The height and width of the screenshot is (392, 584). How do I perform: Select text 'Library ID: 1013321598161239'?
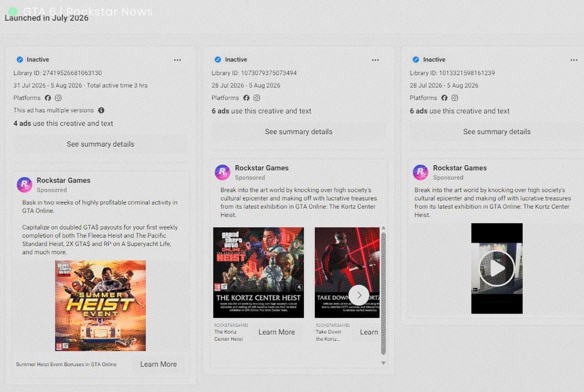(x=452, y=73)
